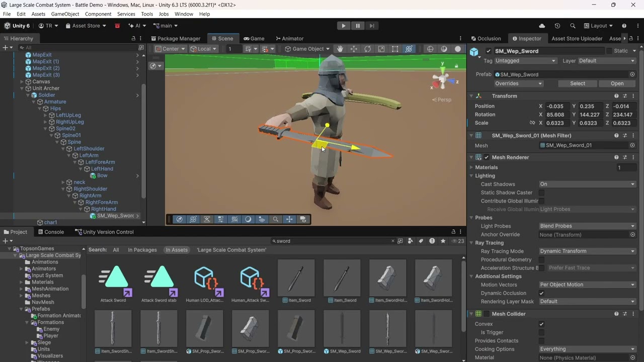This screenshot has height=362, width=644.
Task: Open the Component menu
Action: (x=98, y=14)
